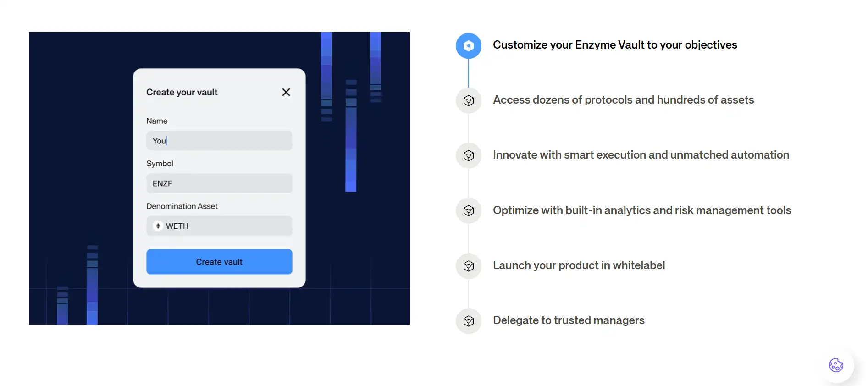
Task: Select the Customize your Enzyme Vault step
Action: (x=615, y=45)
